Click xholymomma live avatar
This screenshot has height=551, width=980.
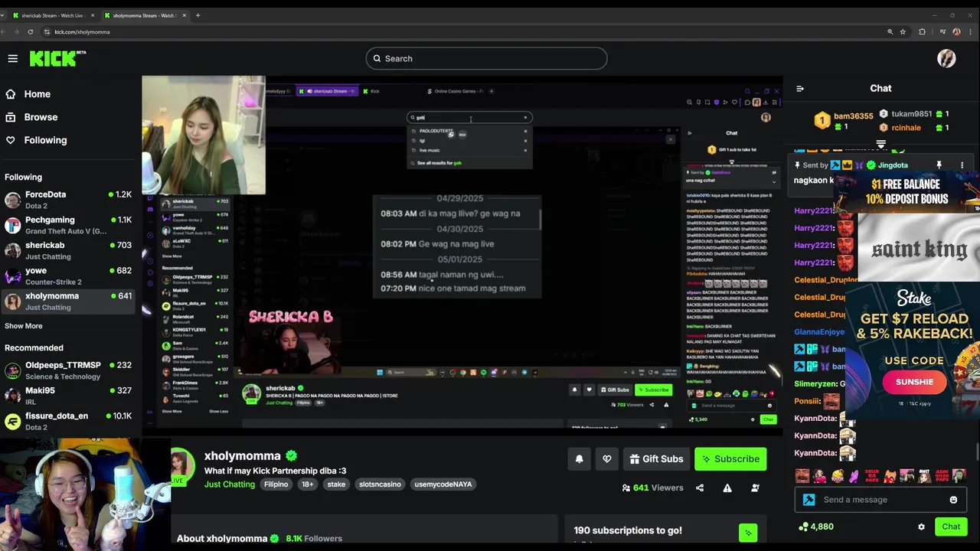tap(182, 467)
